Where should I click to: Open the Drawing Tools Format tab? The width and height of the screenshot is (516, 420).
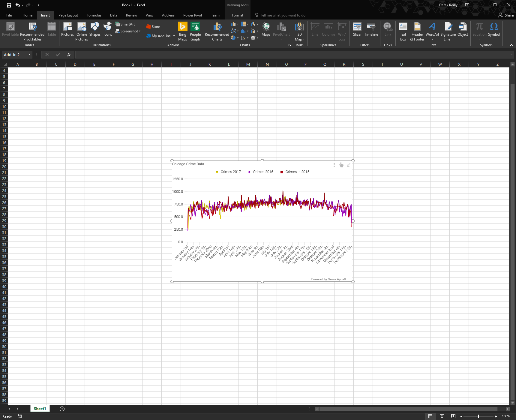238,15
